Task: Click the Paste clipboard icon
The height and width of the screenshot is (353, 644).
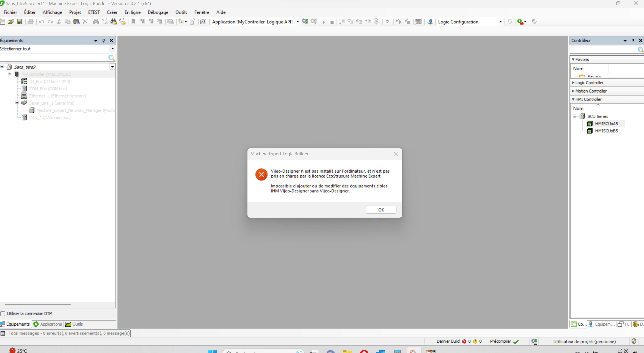Action: pos(76,22)
